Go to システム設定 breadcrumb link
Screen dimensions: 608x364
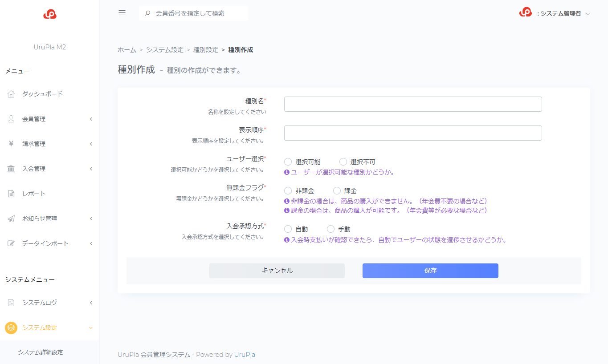165,50
